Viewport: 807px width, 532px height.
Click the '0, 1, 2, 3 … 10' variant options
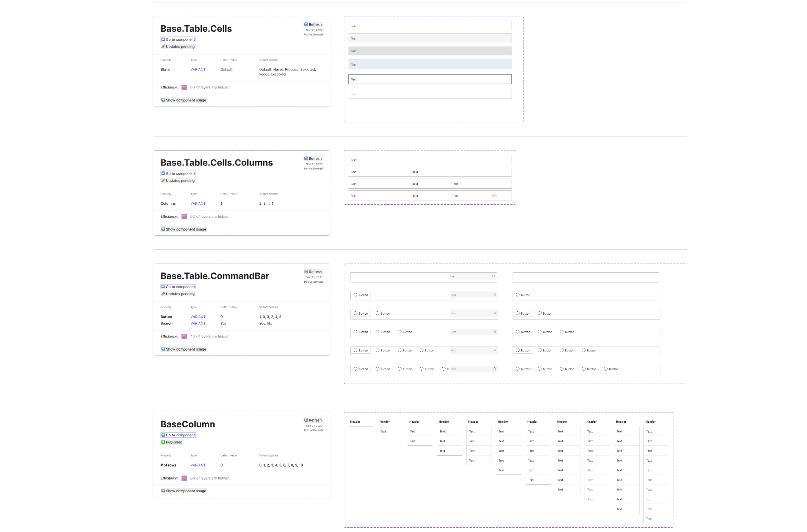pos(281,465)
